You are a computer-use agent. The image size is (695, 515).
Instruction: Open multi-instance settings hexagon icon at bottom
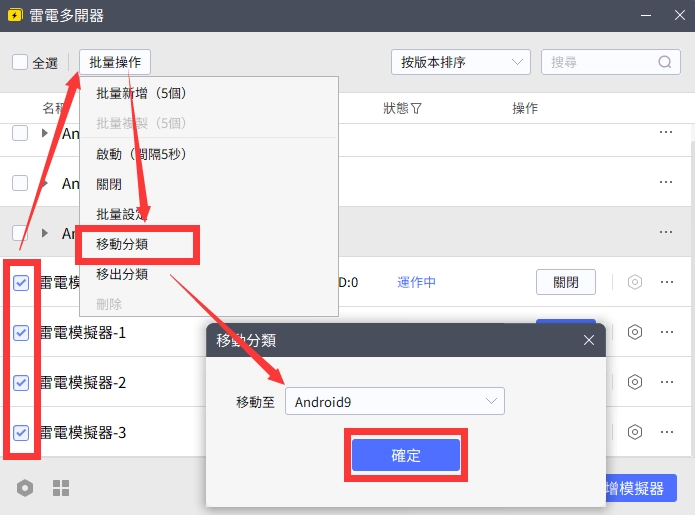coord(25,488)
